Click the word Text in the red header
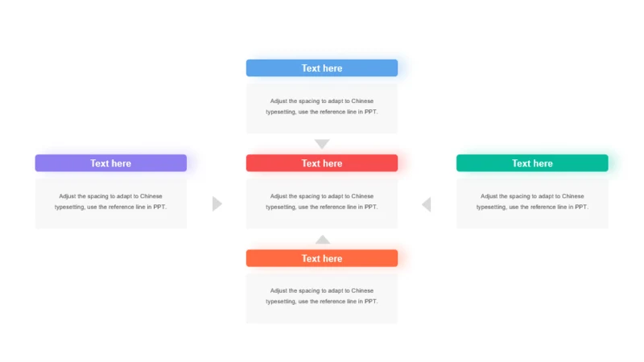 point(311,163)
